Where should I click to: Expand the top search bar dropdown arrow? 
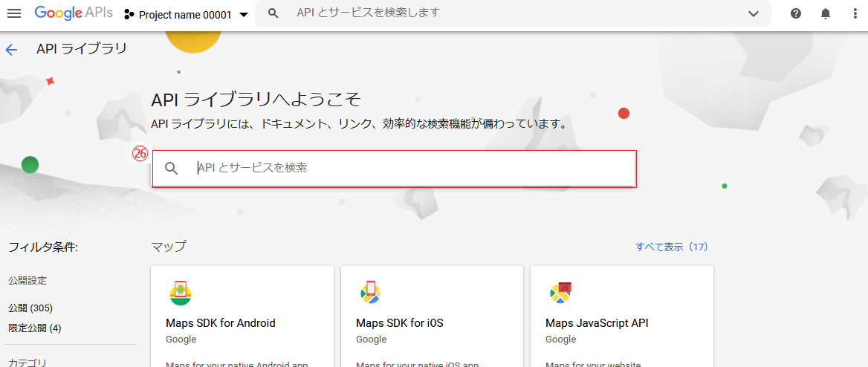coord(754,13)
